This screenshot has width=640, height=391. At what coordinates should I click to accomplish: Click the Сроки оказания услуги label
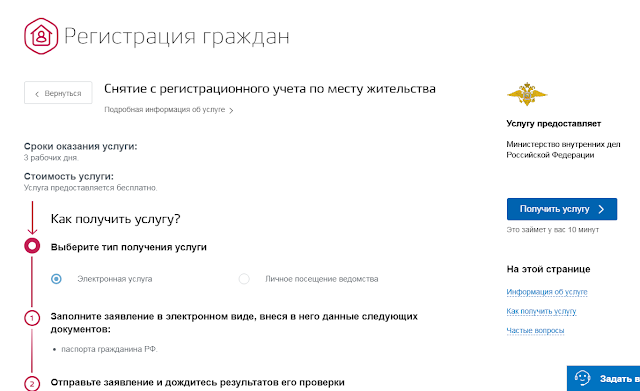tap(80, 146)
